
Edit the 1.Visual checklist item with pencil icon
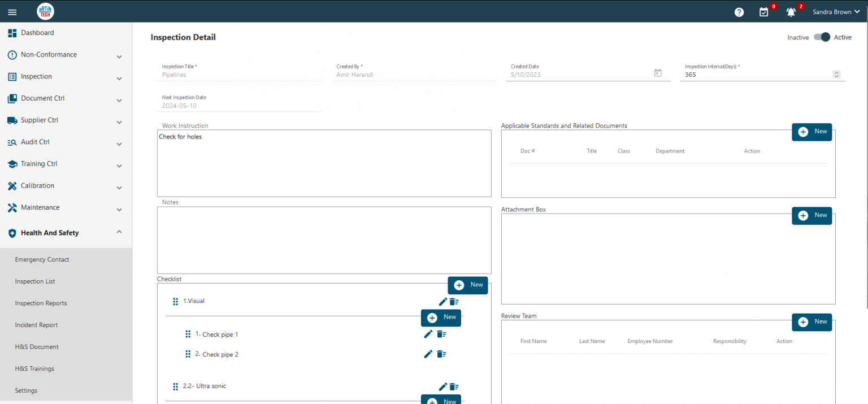click(443, 302)
